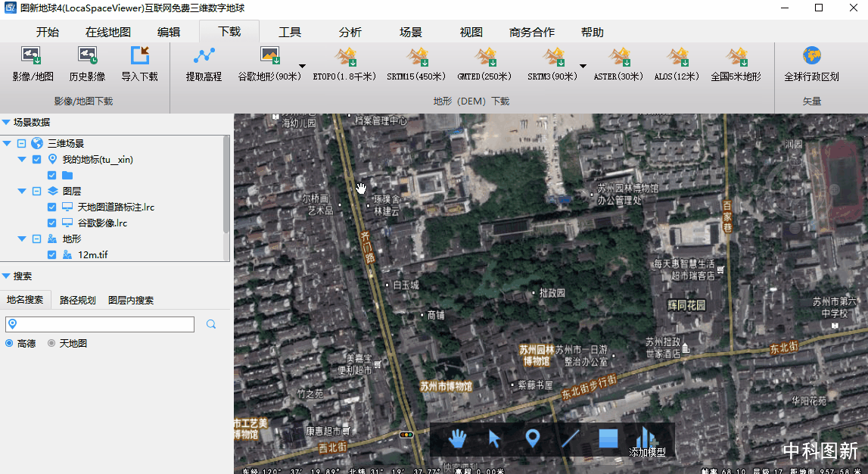This screenshot has width=868, height=474.
Task: Toggle the 图层 group checkbox
Action: tap(36, 191)
